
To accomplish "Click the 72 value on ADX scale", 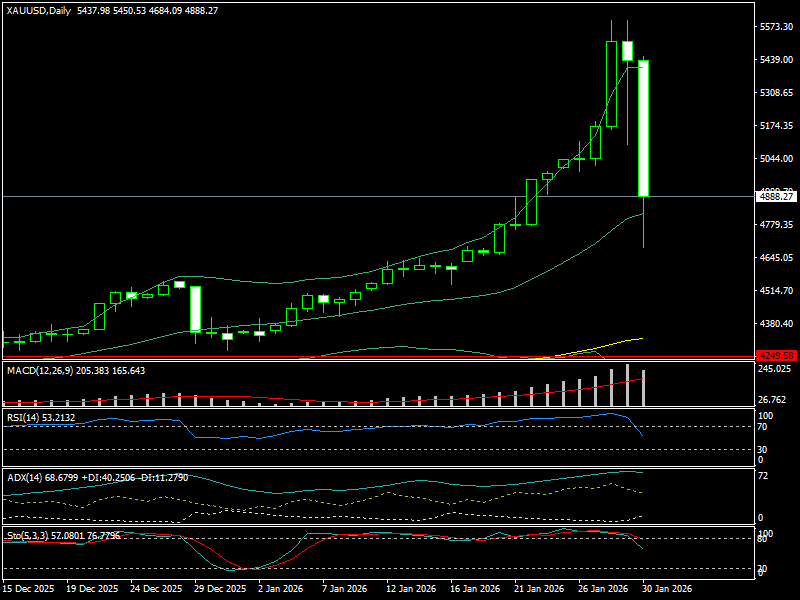I will tap(764, 475).
